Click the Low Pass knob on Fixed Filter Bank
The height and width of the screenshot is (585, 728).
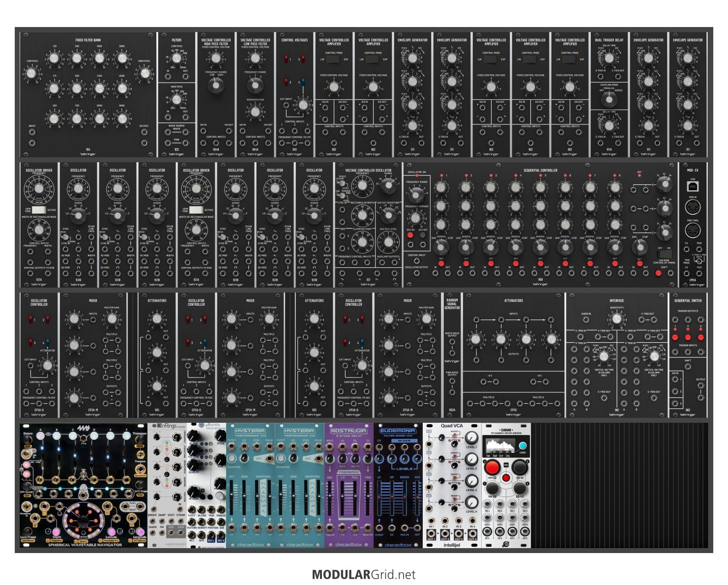pos(32,74)
